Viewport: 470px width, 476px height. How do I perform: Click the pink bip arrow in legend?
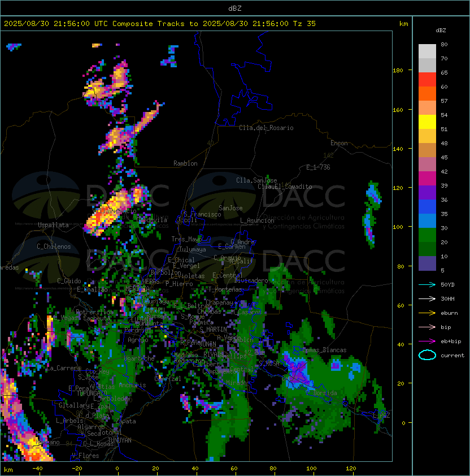click(427, 327)
